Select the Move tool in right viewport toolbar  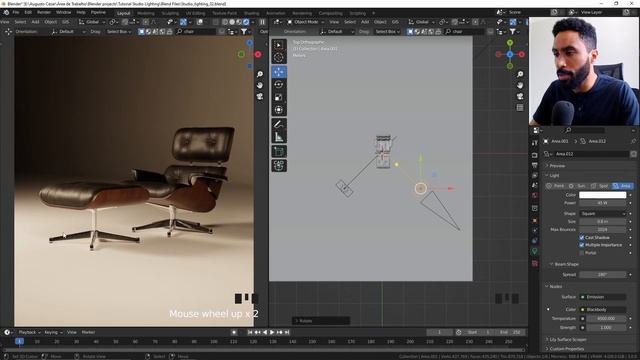tap(279, 72)
